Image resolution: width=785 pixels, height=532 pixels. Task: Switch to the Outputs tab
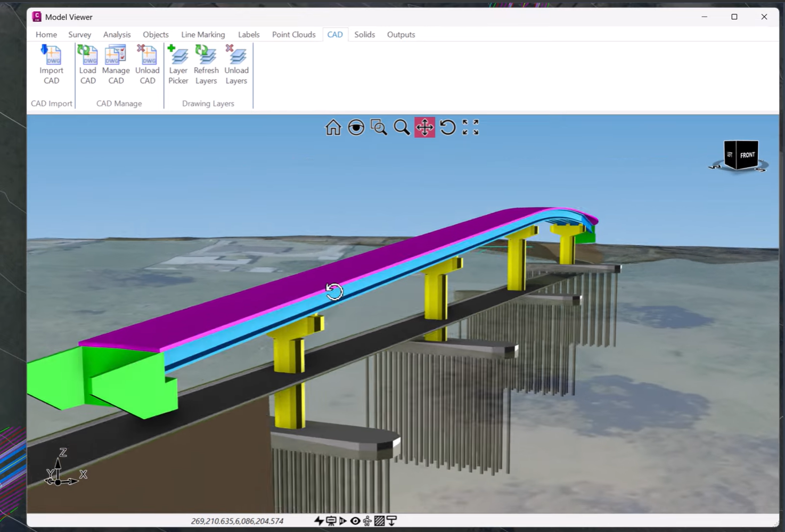coord(401,35)
